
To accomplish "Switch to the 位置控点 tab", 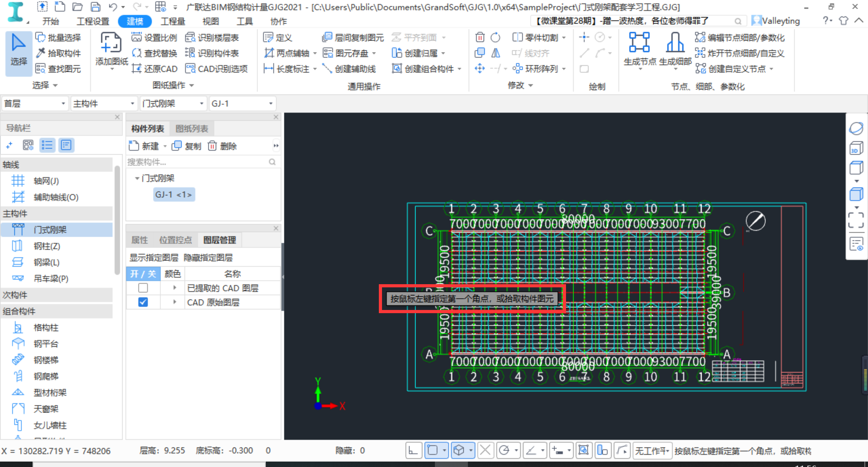I will (x=175, y=240).
